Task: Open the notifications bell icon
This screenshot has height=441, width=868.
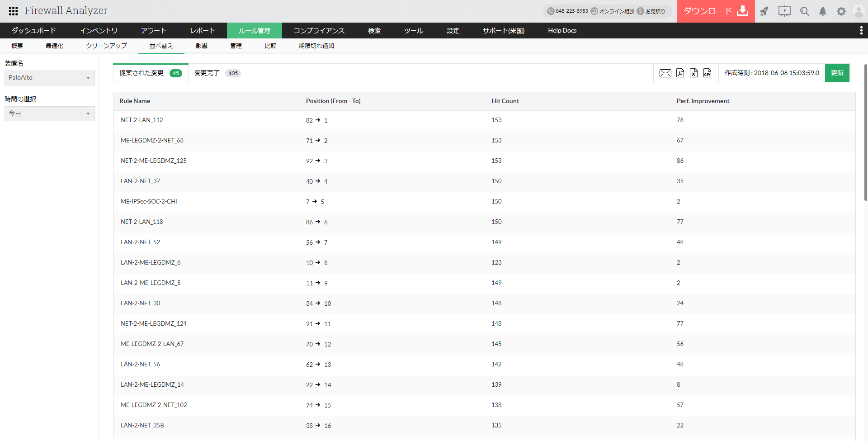Action: 823,11
